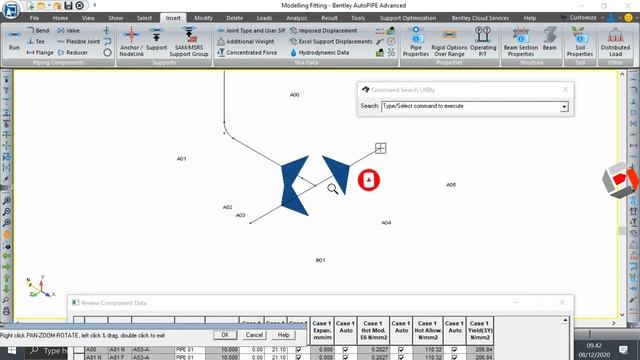Click the Anchor / NodeLink tool
This screenshot has width=640, height=360.
131,42
